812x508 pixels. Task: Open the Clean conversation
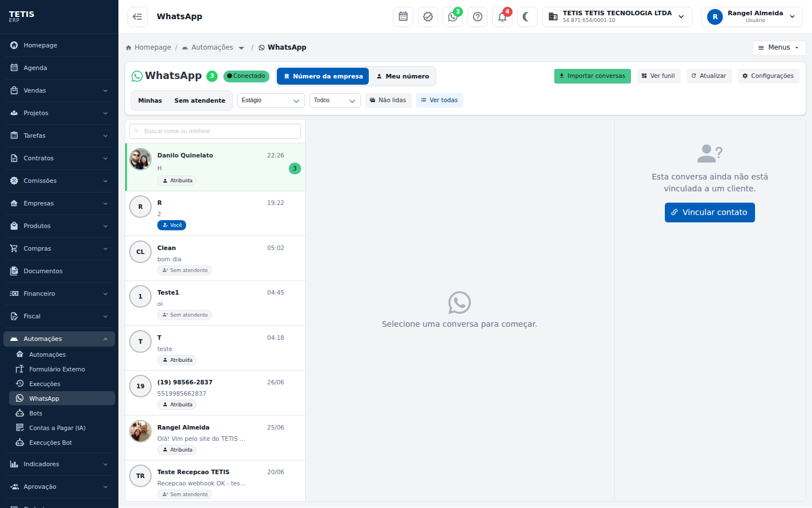(x=215, y=259)
